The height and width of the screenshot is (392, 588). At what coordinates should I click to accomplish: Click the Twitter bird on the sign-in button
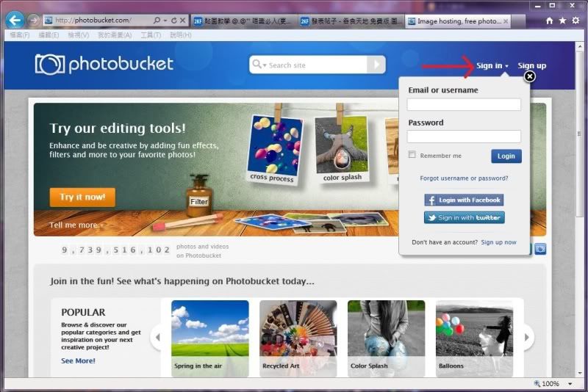click(x=431, y=217)
